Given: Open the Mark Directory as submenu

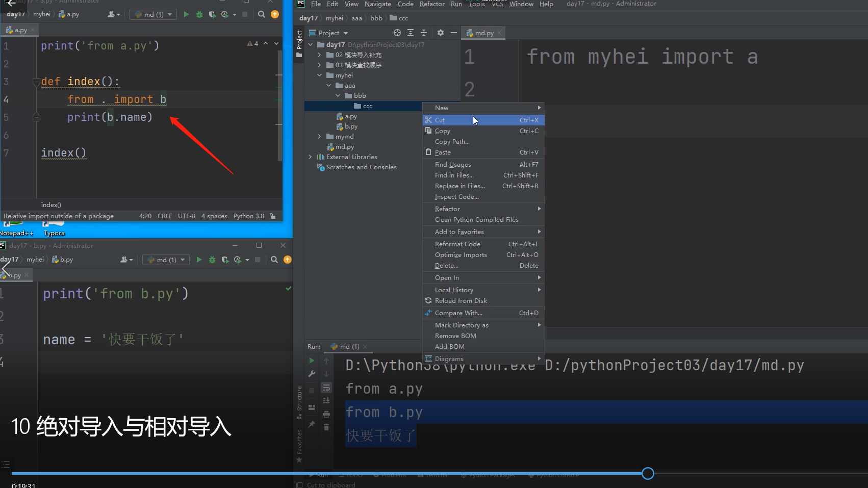Looking at the screenshot, I should point(483,325).
